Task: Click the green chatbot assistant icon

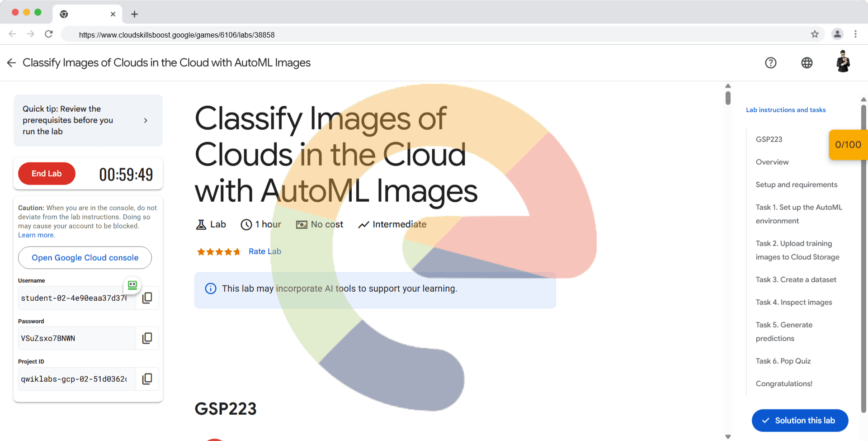Action: coord(132,285)
